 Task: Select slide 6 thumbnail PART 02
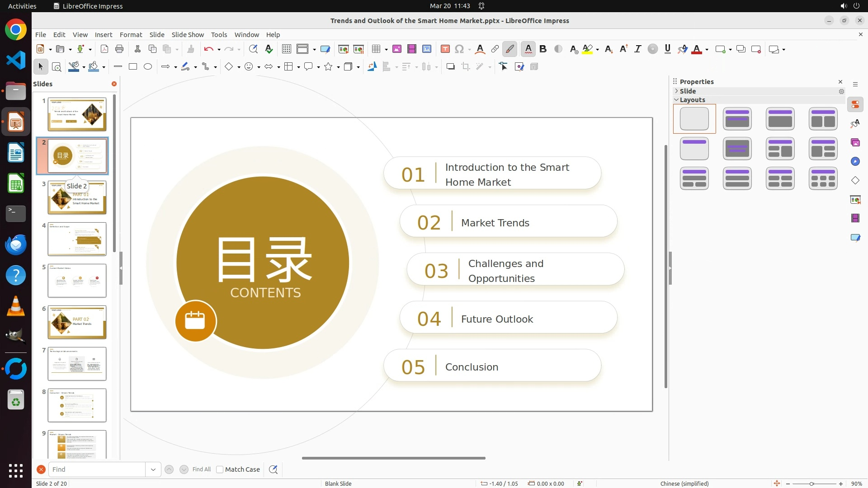click(77, 322)
